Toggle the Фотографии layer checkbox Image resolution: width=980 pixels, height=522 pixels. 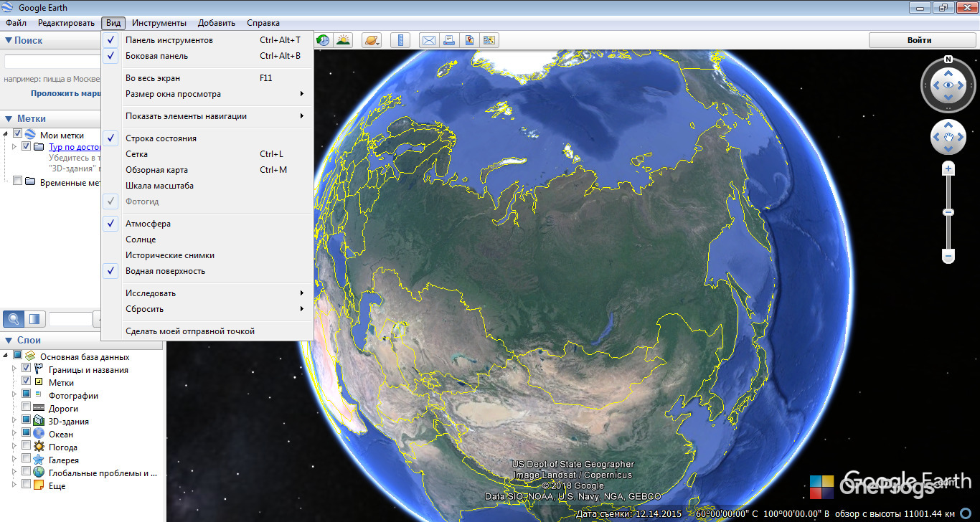[26, 394]
